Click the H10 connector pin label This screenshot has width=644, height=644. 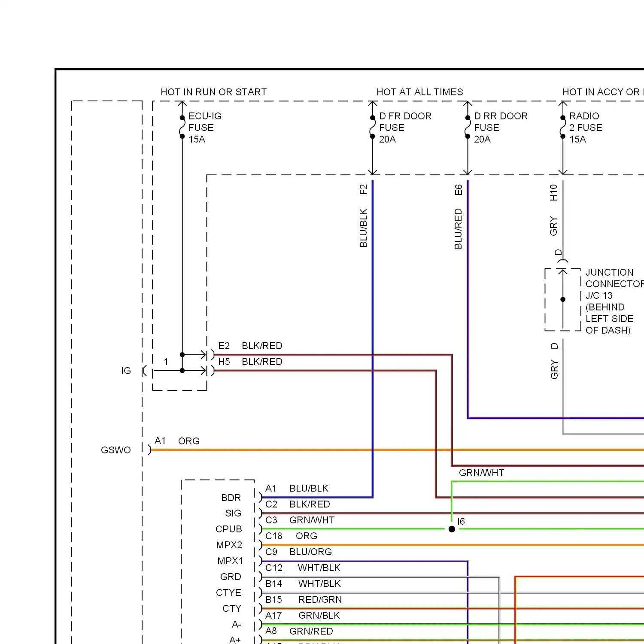point(553,192)
